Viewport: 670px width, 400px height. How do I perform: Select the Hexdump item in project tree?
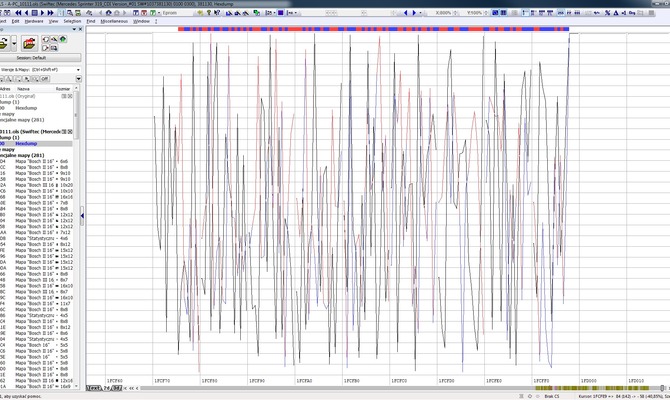click(x=28, y=143)
